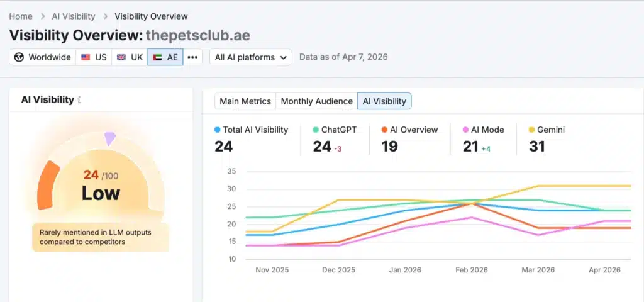The height and width of the screenshot is (302, 644).
Task: Switch to the Monthly Audience tab
Action: pyautogui.click(x=317, y=101)
